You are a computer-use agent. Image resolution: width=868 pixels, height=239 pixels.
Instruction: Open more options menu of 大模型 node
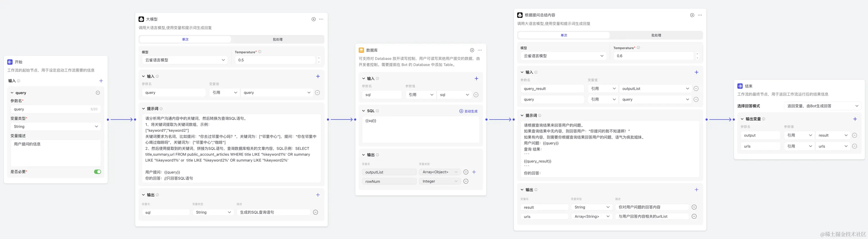(321, 19)
